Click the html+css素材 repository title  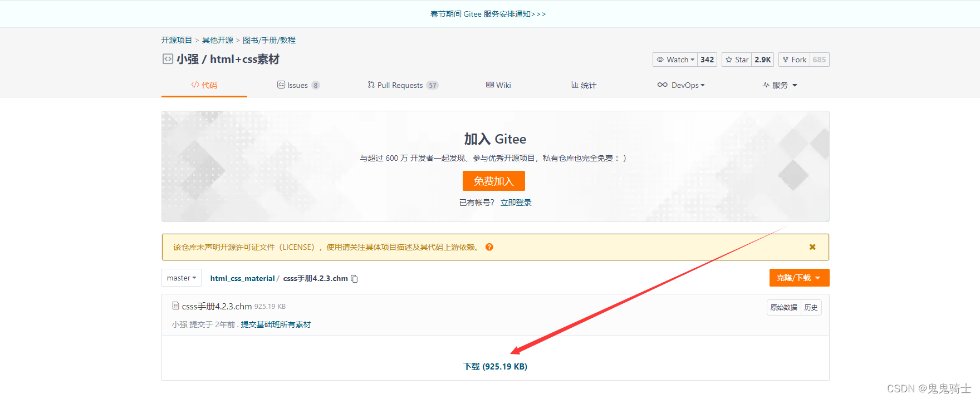244,59
